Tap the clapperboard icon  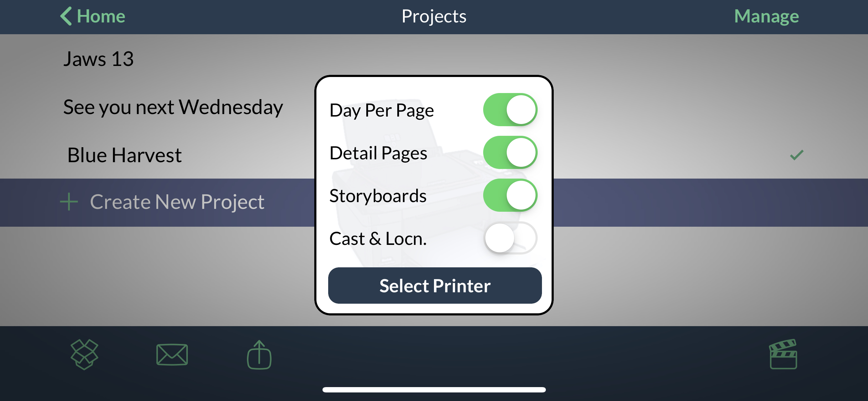pos(783,354)
